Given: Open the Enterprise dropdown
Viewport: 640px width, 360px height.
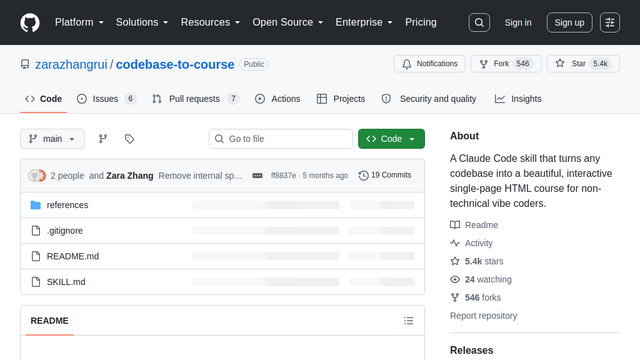Looking at the screenshot, I should (364, 22).
